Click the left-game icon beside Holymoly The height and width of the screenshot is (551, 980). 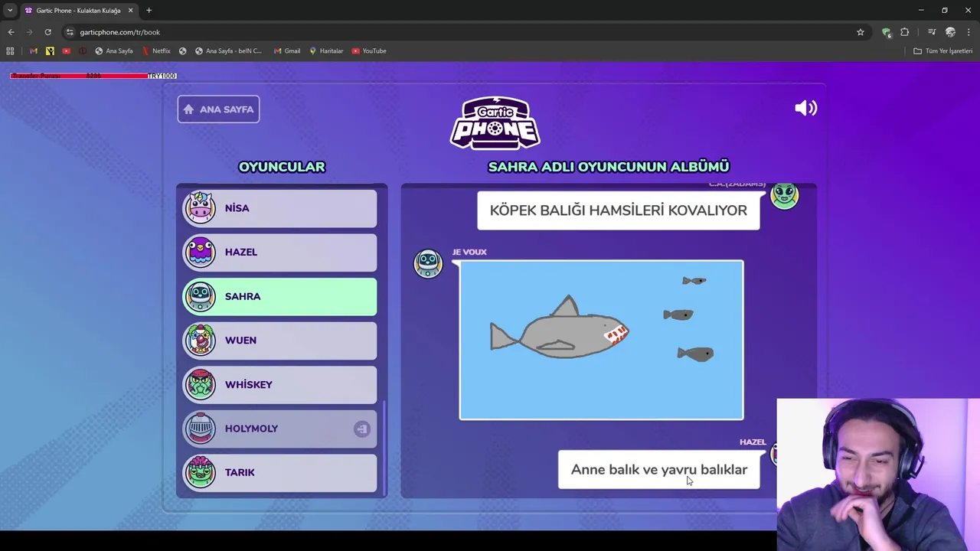click(361, 429)
